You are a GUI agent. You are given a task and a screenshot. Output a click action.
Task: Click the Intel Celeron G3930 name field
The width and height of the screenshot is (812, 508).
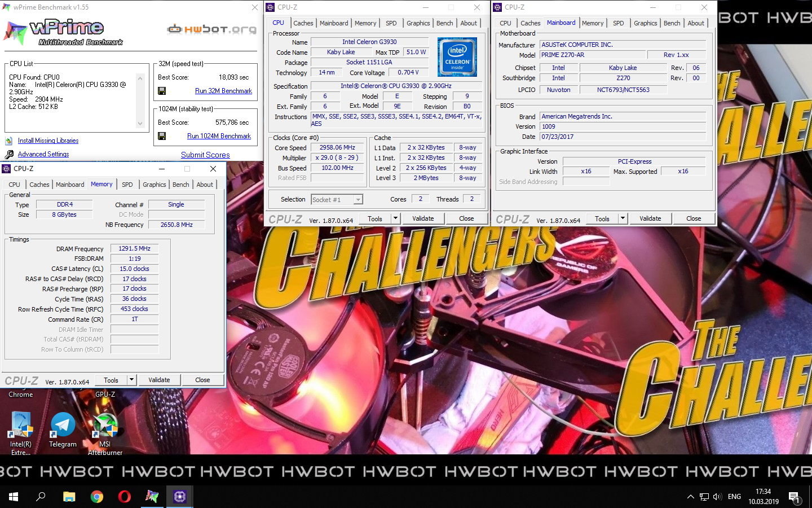click(x=369, y=42)
